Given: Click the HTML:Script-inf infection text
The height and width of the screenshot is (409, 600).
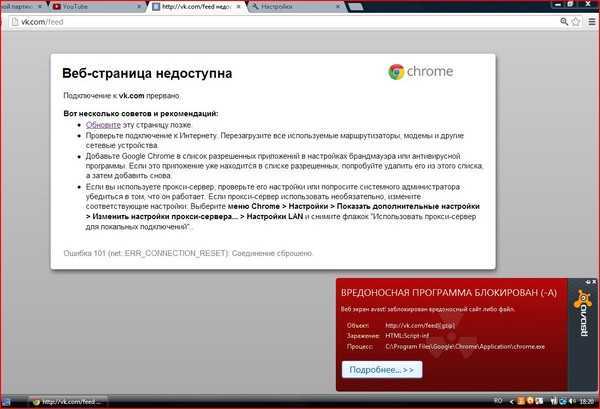Looking at the screenshot, I should 407,336.
